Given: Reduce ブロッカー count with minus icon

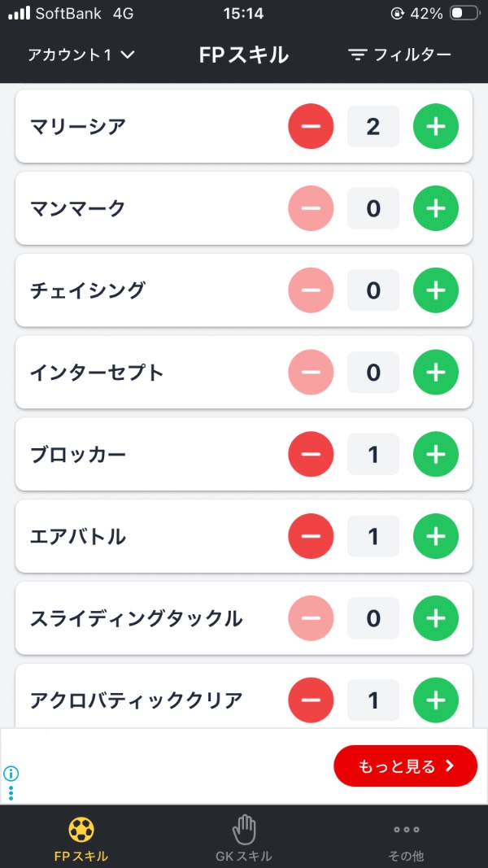Looking at the screenshot, I should [x=311, y=454].
